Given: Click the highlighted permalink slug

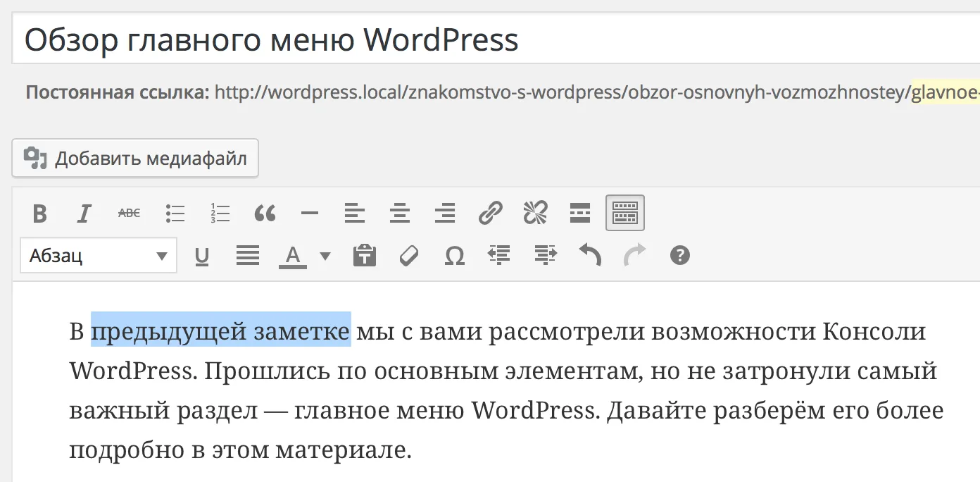Looking at the screenshot, I should (946, 92).
